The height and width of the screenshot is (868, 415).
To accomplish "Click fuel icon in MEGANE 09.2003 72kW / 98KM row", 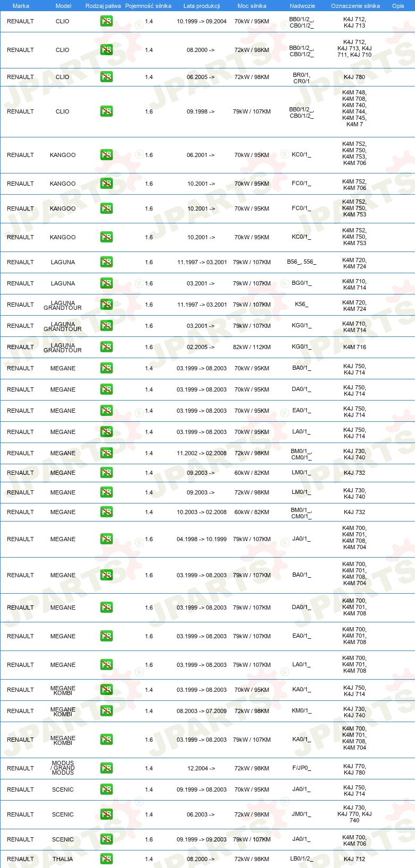I will coord(106,493).
